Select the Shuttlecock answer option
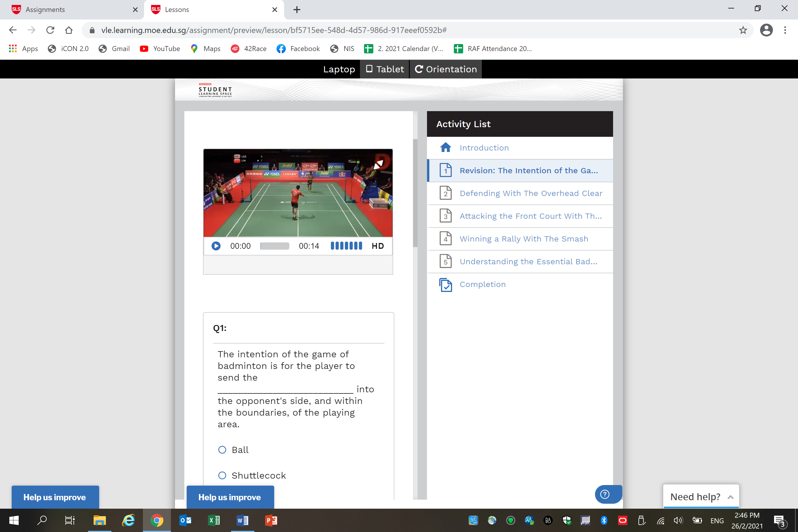The height and width of the screenshot is (532, 798). point(222,475)
